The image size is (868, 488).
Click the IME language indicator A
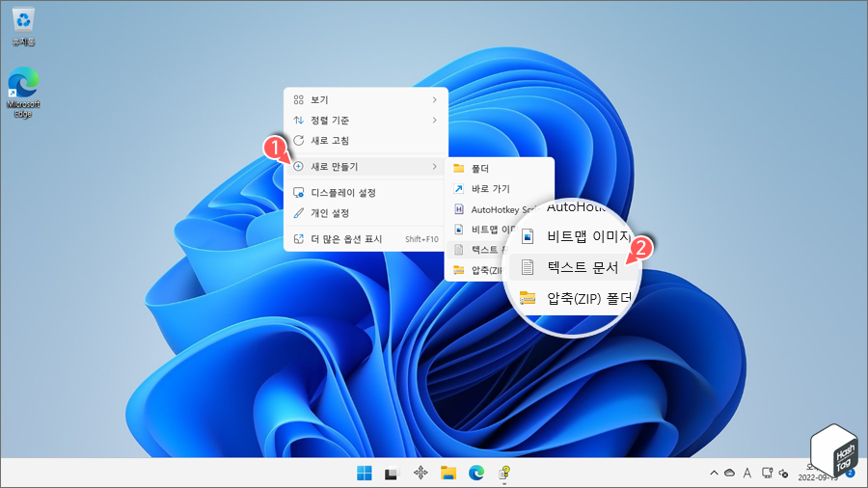coord(747,473)
